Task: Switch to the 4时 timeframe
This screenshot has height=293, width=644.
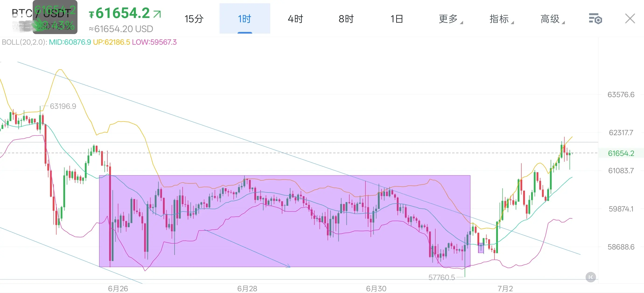Action: 295,19
